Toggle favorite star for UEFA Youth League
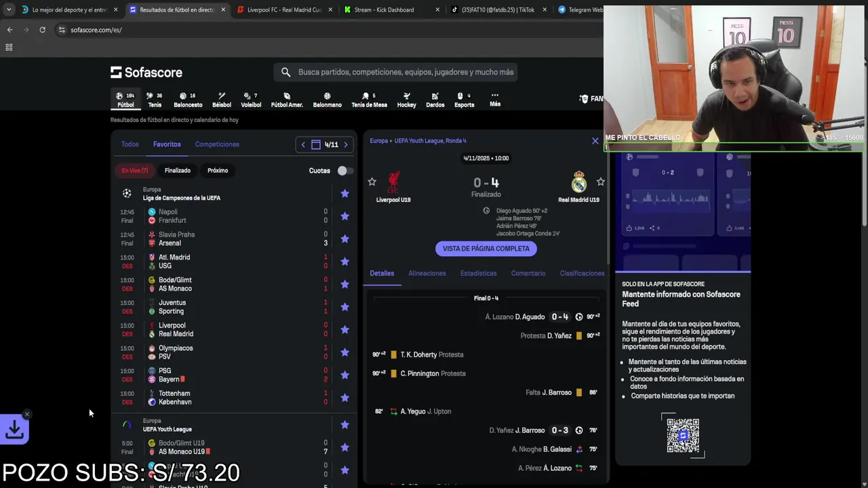This screenshot has height=488, width=868. (x=344, y=424)
